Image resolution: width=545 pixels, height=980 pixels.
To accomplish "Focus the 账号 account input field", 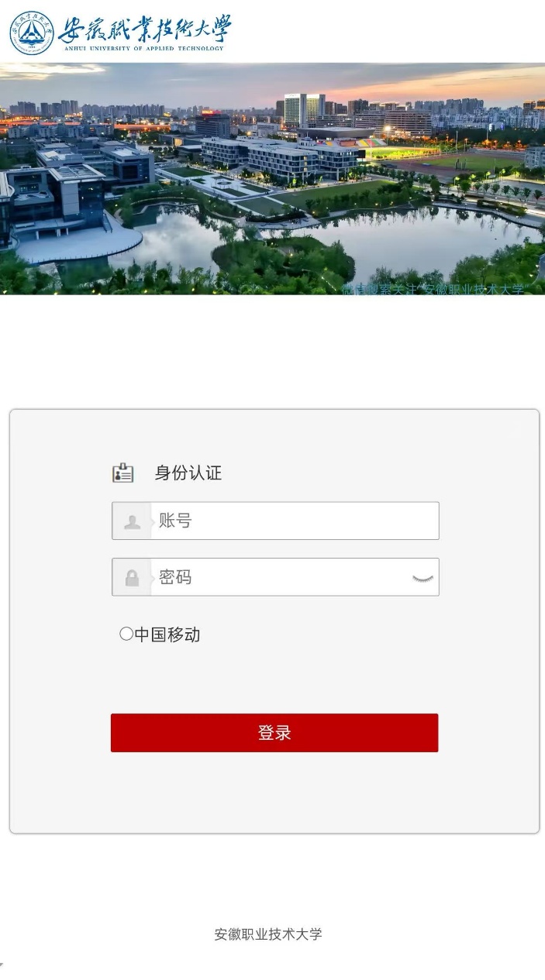I will pos(276,521).
